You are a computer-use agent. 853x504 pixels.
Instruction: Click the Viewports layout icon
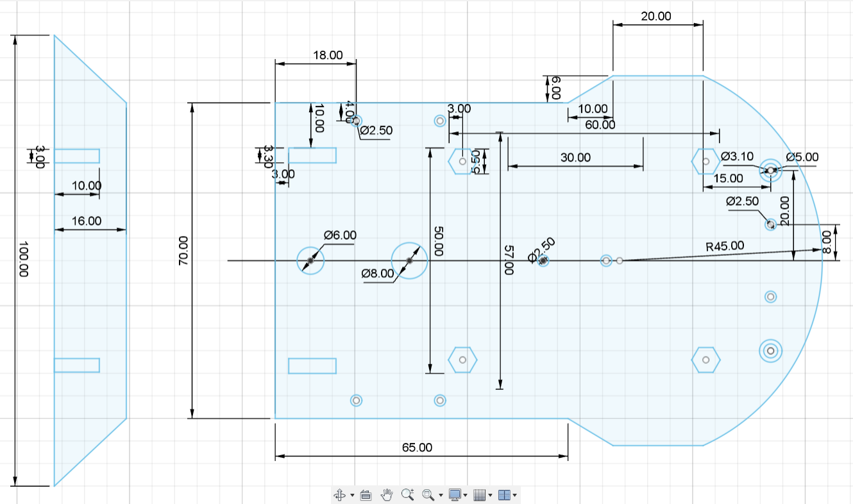(505, 495)
